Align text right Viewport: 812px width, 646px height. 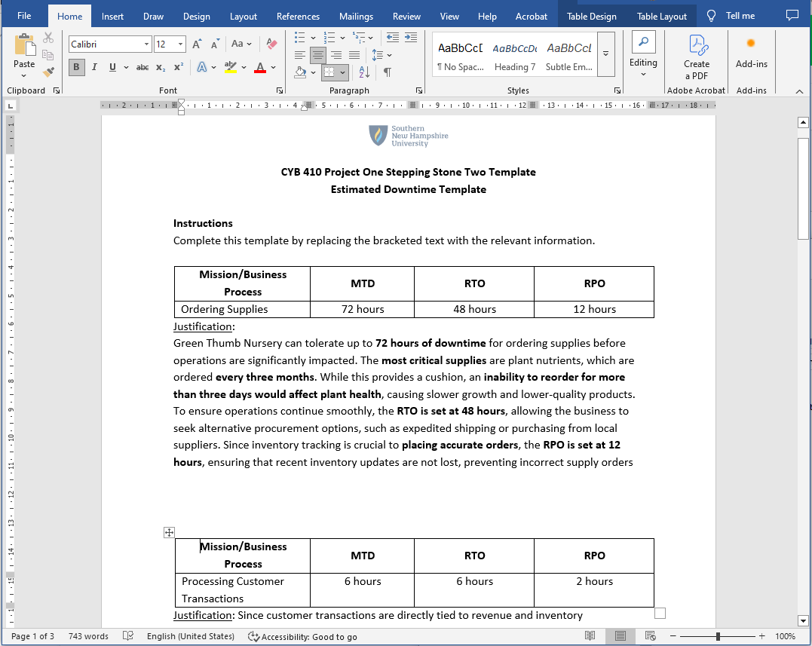336,55
